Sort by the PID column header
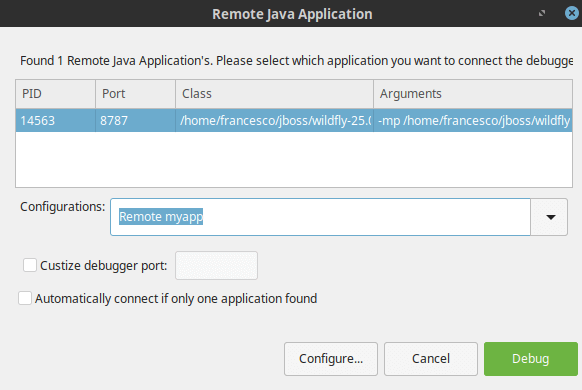The image size is (582, 390). 56,94
